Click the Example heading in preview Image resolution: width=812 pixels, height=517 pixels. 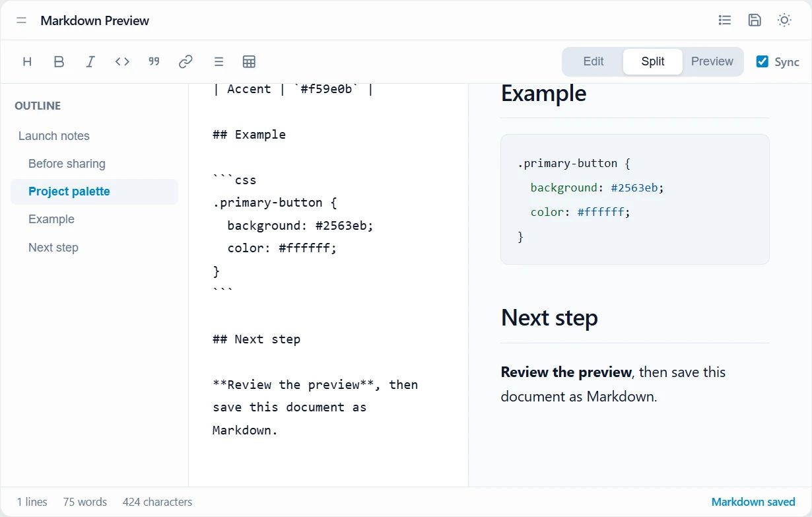point(543,93)
